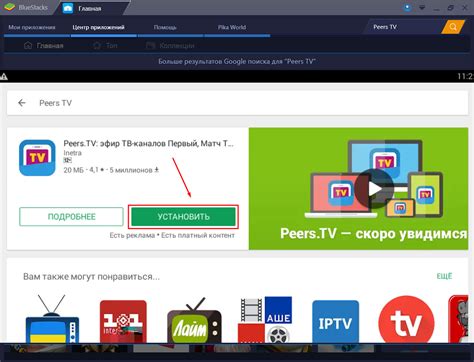The width and height of the screenshot is (474, 362).
Task: Open the IPTV blue app icon
Action: [x=336, y=321]
